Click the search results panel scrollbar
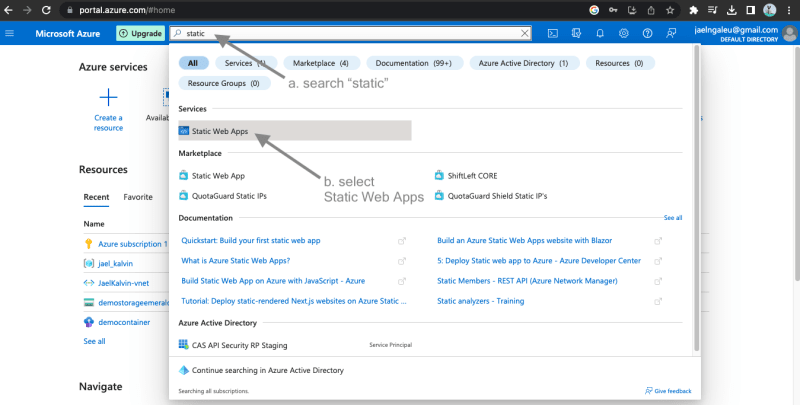The width and height of the screenshot is (800, 405). (x=696, y=198)
